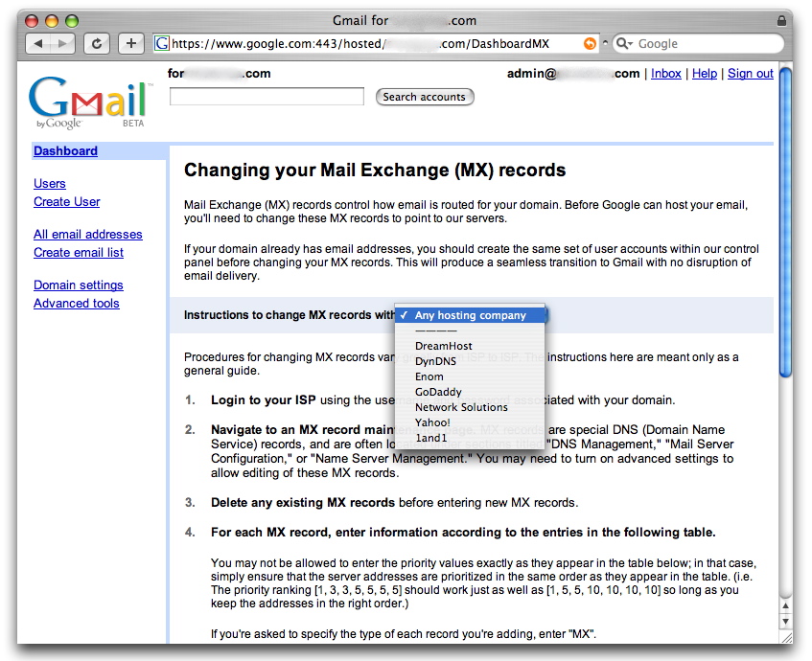Click the Gmail by Google logo
The width and height of the screenshot is (812, 661).
click(x=90, y=102)
